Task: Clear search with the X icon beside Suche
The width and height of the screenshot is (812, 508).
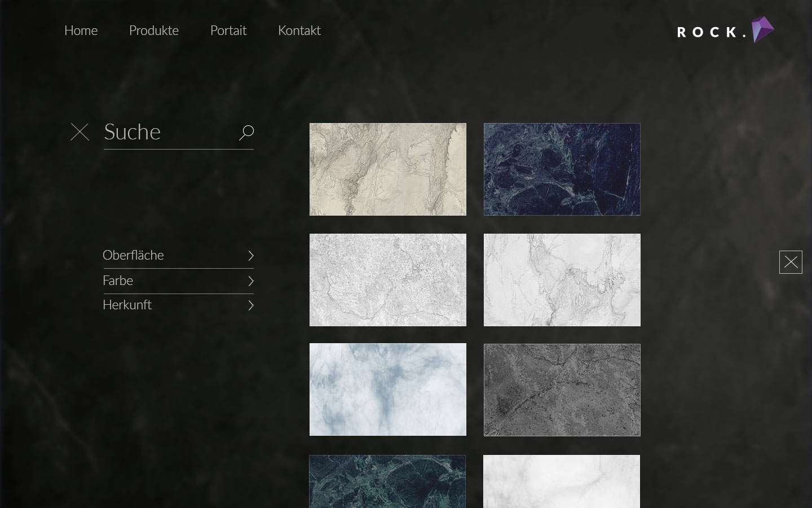Action: [80, 132]
